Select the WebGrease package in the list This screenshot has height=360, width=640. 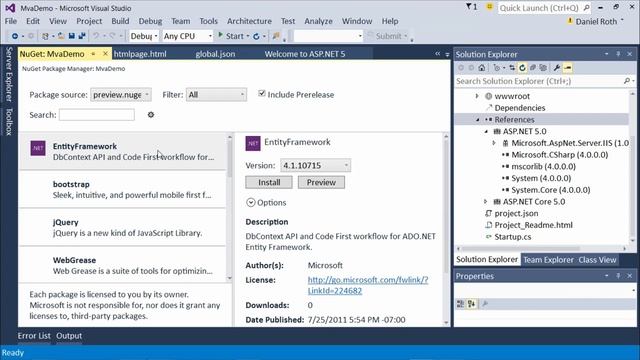click(x=122, y=265)
